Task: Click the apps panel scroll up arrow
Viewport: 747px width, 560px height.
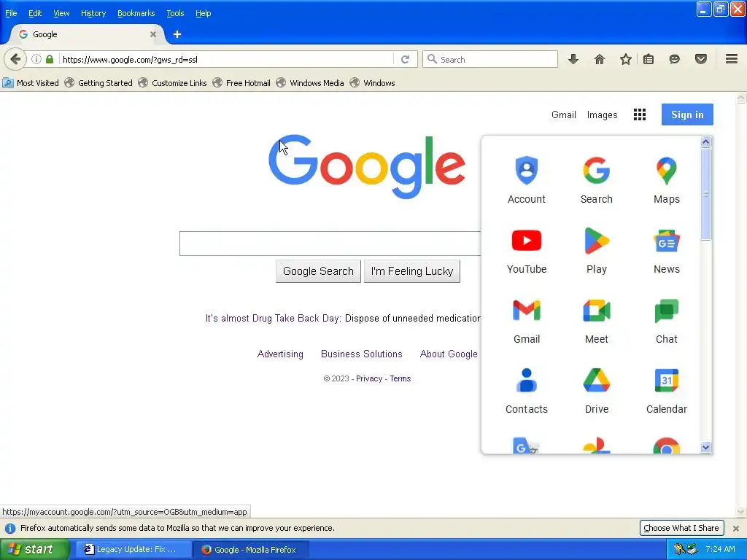Action: pos(705,141)
